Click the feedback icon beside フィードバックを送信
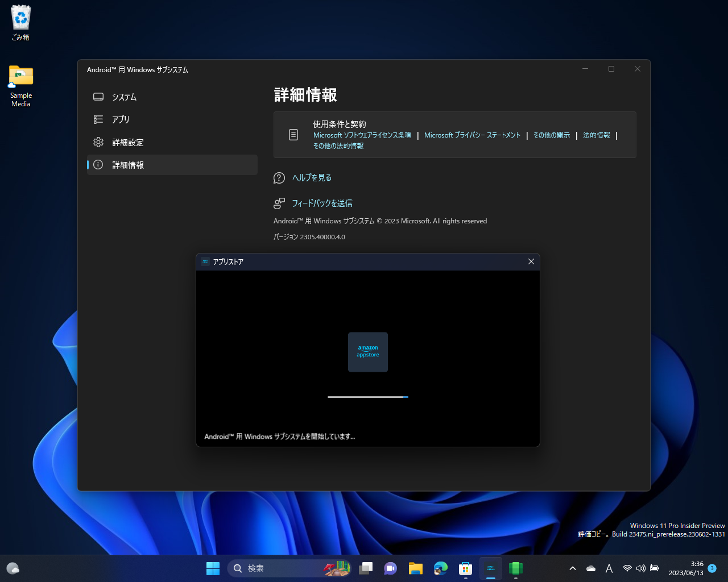The image size is (728, 582). click(279, 203)
